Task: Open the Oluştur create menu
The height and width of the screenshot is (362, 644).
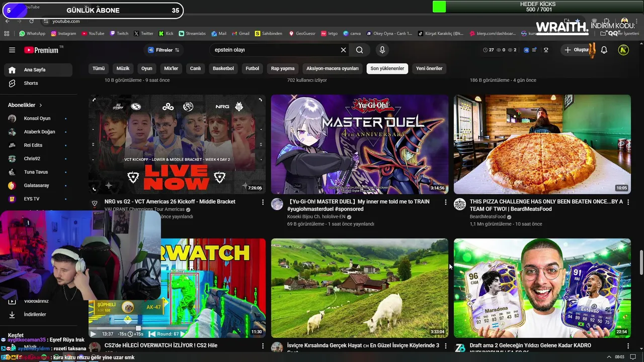Action: 577,50
